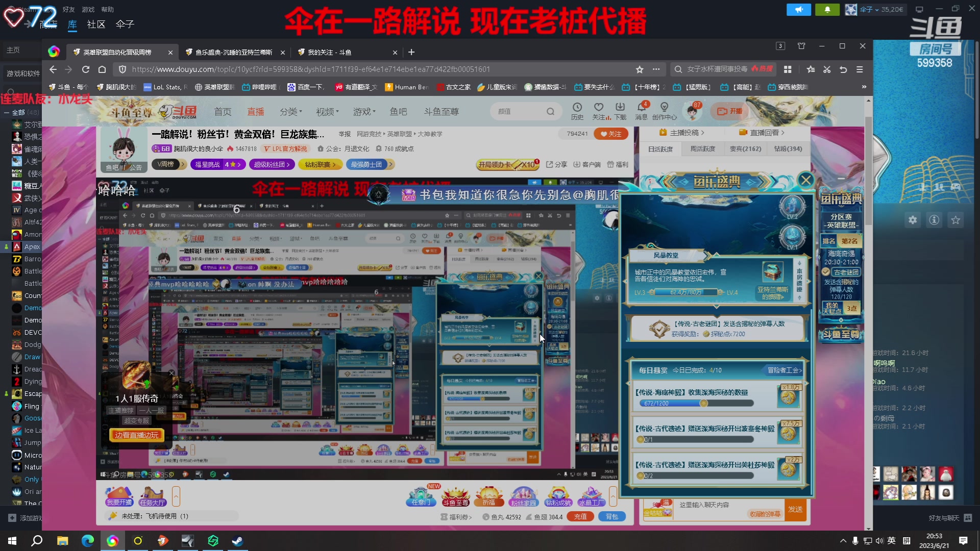Close the 鱼乐盛典 event popup

click(x=806, y=180)
